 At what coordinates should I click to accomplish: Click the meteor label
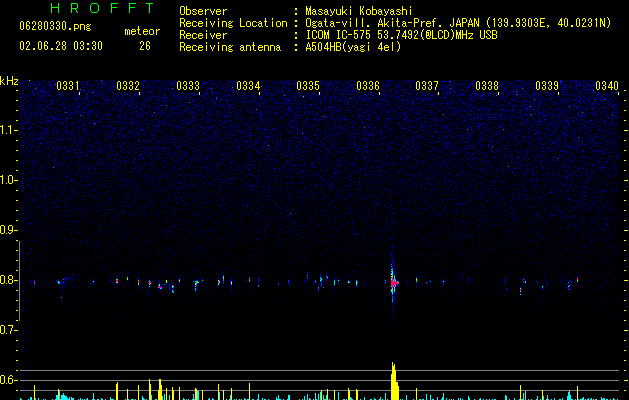(142, 32)
